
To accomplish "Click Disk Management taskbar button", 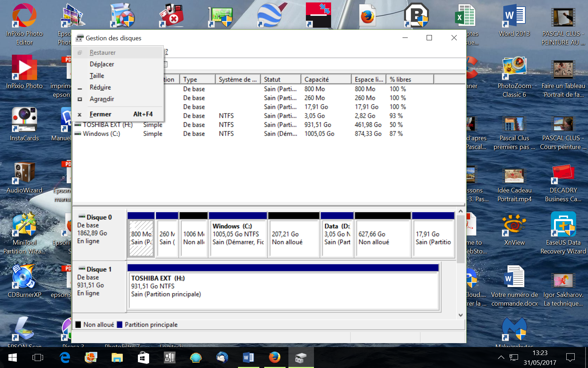I will tap(301, 357).
